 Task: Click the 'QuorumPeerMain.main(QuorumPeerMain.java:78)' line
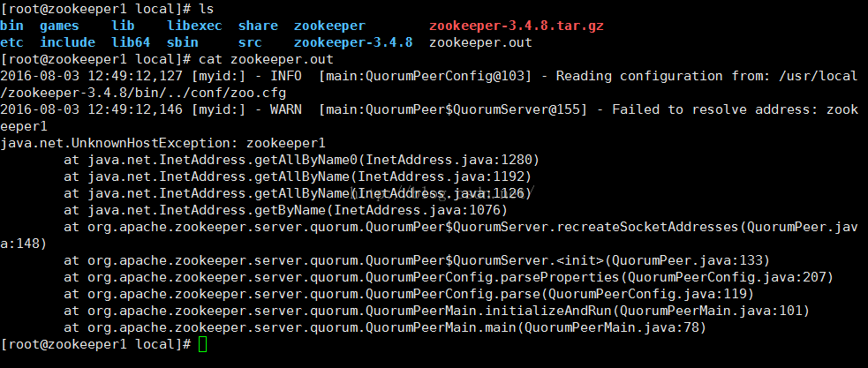pos(385,327)
